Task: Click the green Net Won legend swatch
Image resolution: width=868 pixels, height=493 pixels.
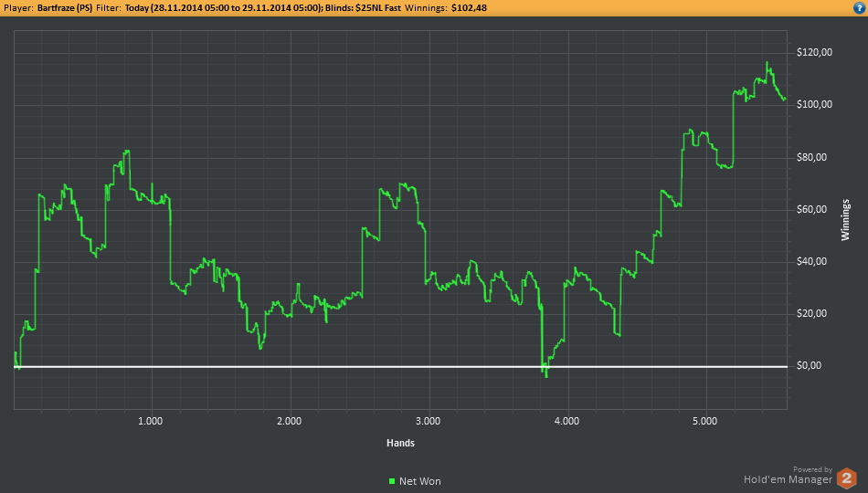Action: point(392,481)
